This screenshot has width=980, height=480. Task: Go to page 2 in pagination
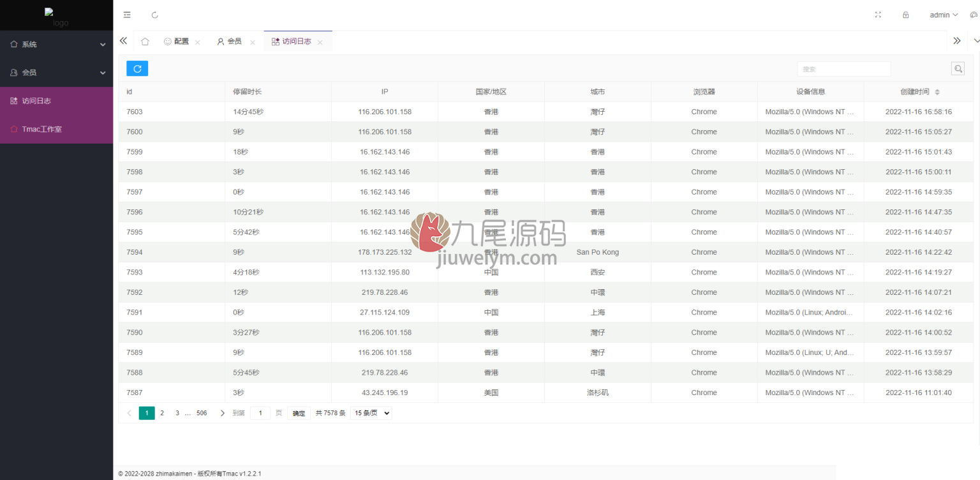tap(162, 413)
